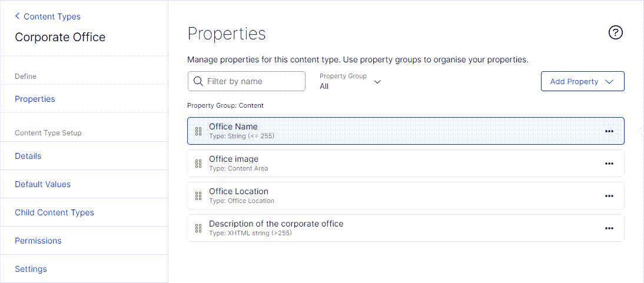Click the Type: String (<= 255) text
644x283 pixels.
click(241, 136)
